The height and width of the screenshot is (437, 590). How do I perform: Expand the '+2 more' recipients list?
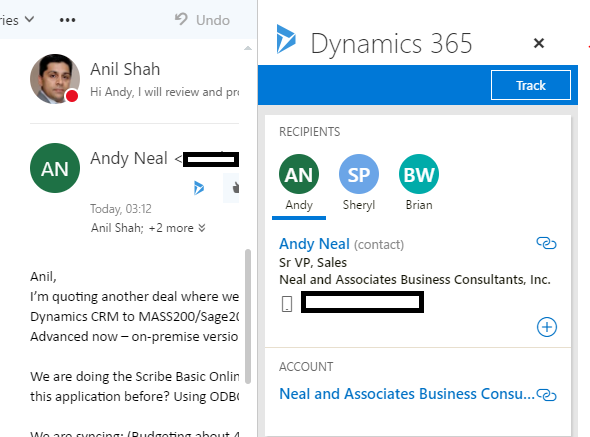click(177, 228)
